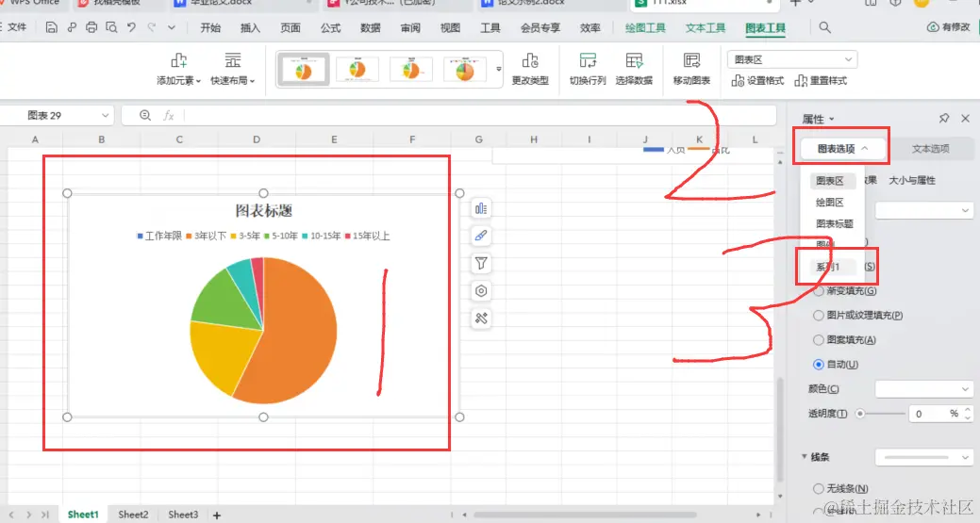Switch to the 绘图工具 tab
The height and width of the screenshot is (523, 980).
click(x=645, y=28)
